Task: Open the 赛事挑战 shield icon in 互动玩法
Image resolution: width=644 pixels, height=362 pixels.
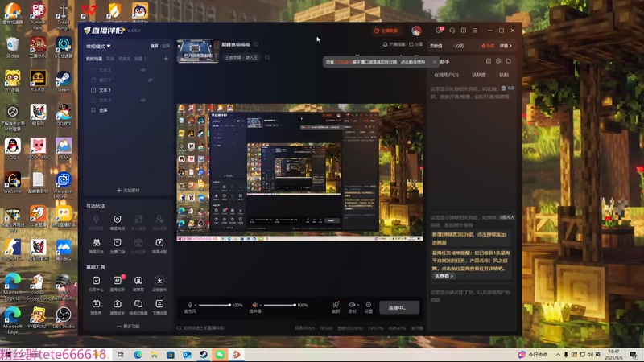Action: [117, 222]
